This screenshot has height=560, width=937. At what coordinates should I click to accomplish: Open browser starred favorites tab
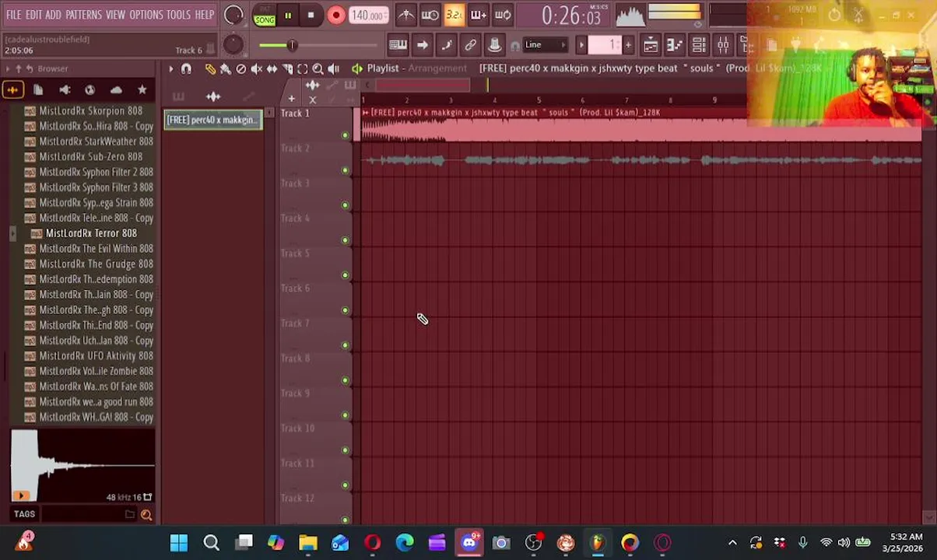142,90
